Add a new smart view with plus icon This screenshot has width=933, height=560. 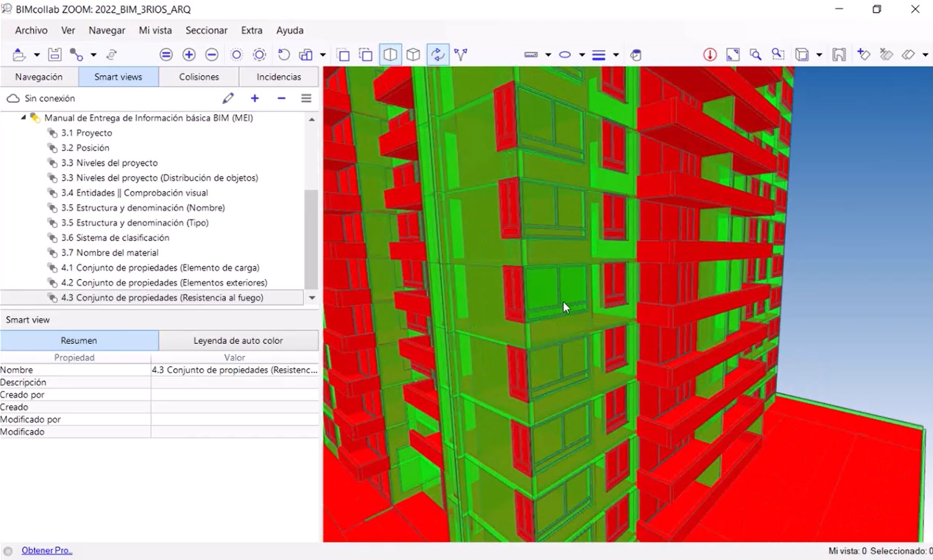[255, 98]
